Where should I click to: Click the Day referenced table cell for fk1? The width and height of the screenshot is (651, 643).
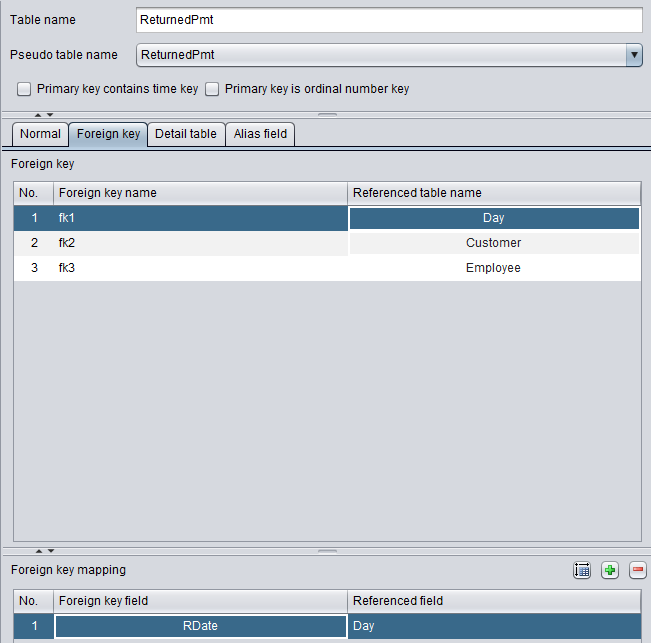click(x=493, y=218)
